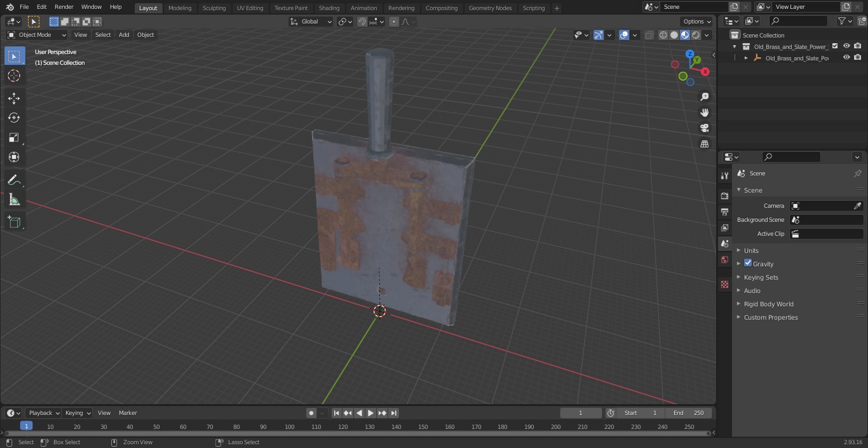Open the Object Mode dropdown
868x448 pixels.
pyautogui.click(x=36, y=35)
